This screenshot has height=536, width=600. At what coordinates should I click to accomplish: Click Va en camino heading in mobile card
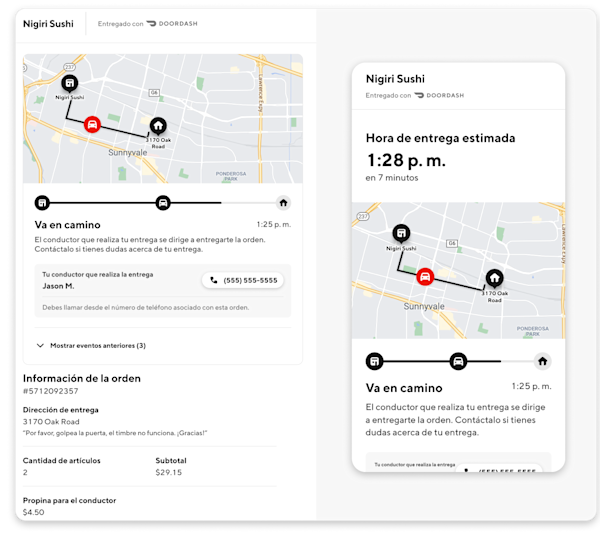404,388
